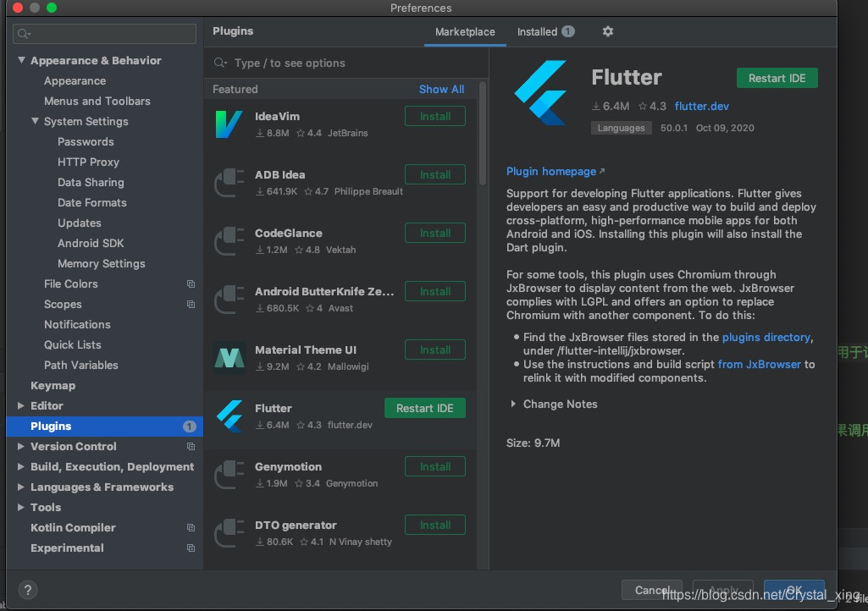The image size is (868, 611).
Task: Open the plugins gear settings menu
Action: pyautogui.click(x=608, y=31)
